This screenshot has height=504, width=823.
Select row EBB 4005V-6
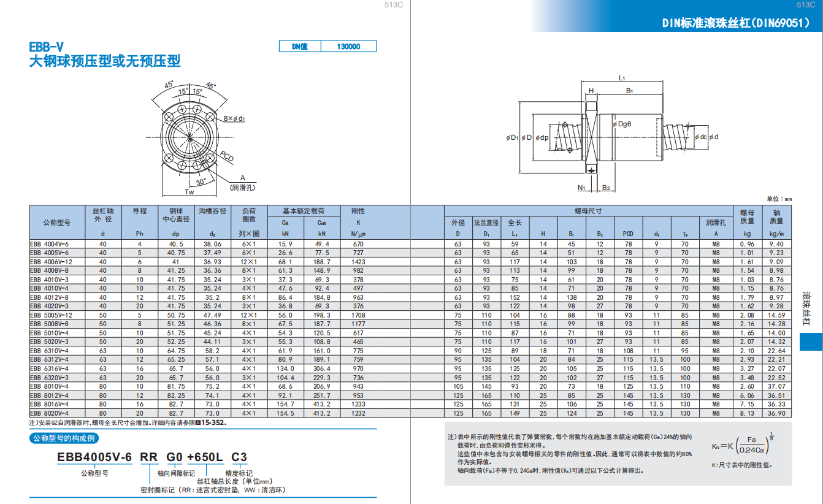pyautogui.click(x=410, y=253)
